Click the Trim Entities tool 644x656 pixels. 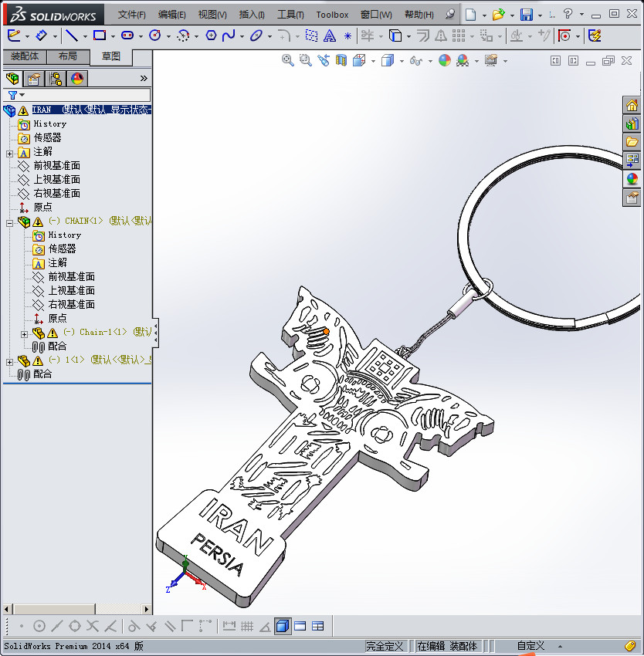(368, 36)
